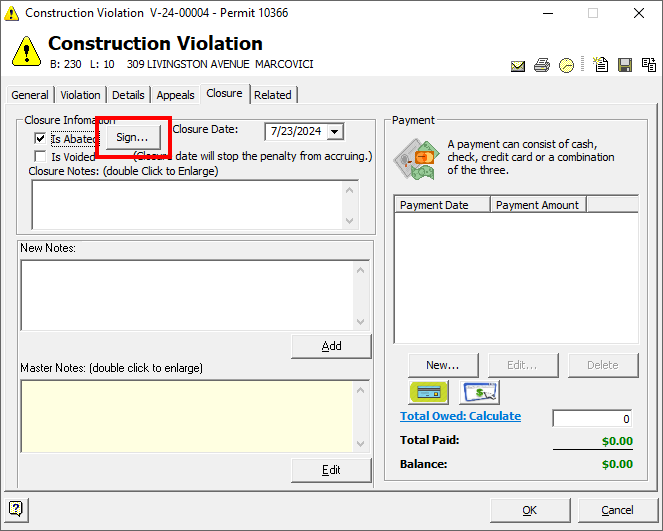
Task: Click the Cancel button
Action: 618,510
